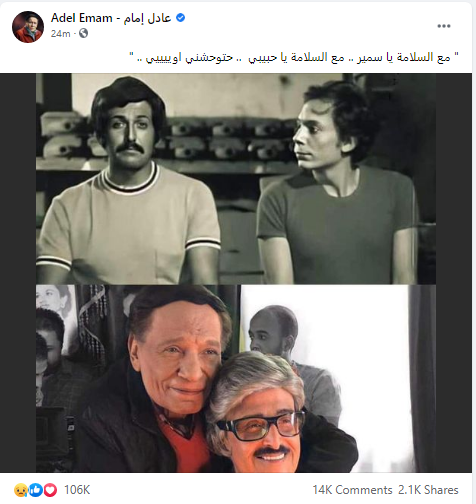Open the Arabic page name عادل إمام

(x=148, y=18)
